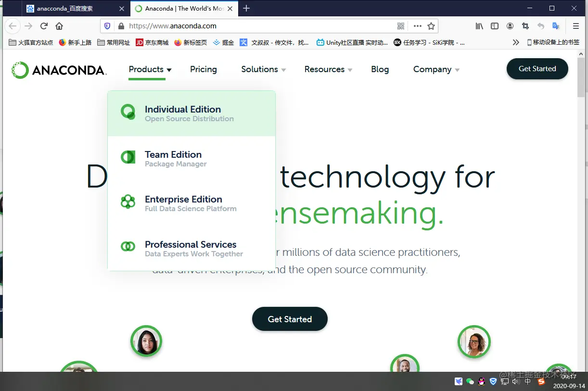Image resolution: width=588 pixels, height=391 pixels.
Task: Show more bookmarks via double chevron
Action: tap(516, 42)
